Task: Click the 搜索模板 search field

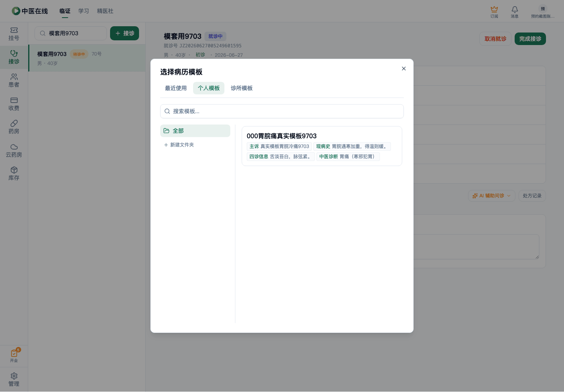Action: [282, 111]
